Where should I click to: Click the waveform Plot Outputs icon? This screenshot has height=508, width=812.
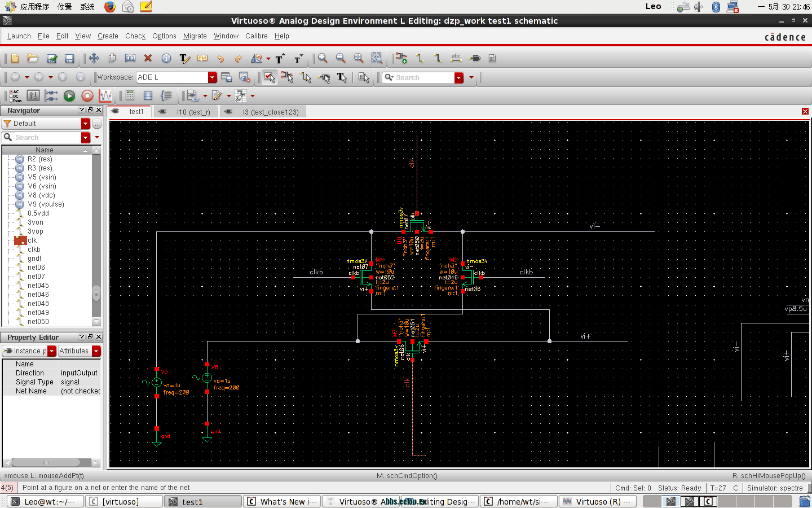105,95
